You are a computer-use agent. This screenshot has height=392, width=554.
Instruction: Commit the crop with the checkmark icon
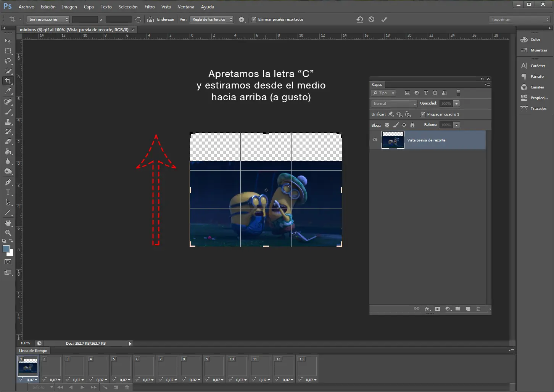384,19
